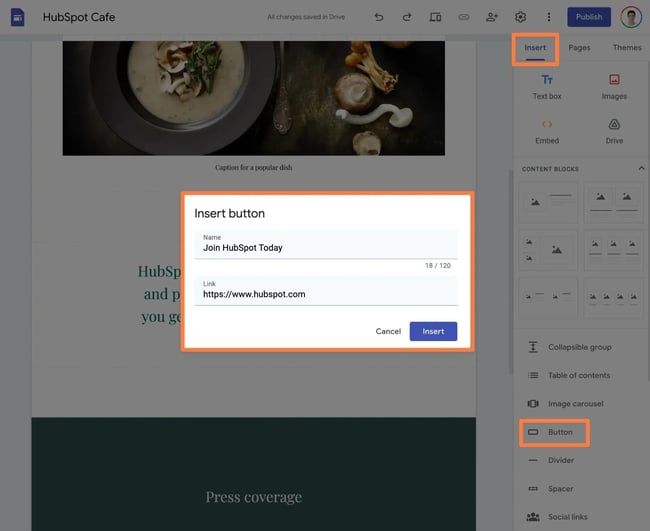This screenshot has width=650, height=531.
Task: Add a Spacer
Action: coord(551,489)
